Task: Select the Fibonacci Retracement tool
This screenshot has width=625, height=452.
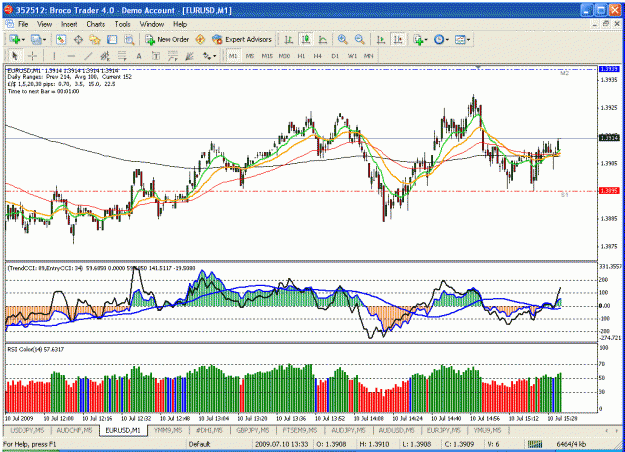Action: click(x=122, y=56)
